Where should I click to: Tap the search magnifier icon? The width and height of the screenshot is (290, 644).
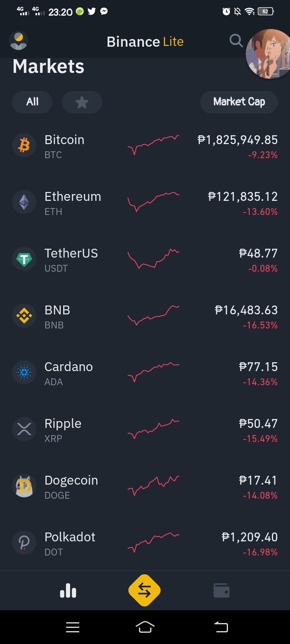236,41
